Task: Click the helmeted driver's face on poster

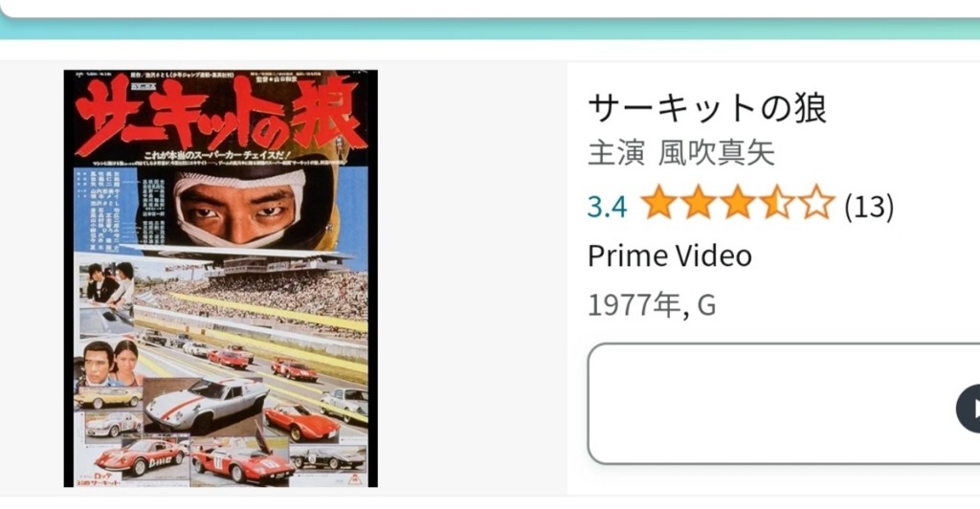Action: (x=238, y=210)
